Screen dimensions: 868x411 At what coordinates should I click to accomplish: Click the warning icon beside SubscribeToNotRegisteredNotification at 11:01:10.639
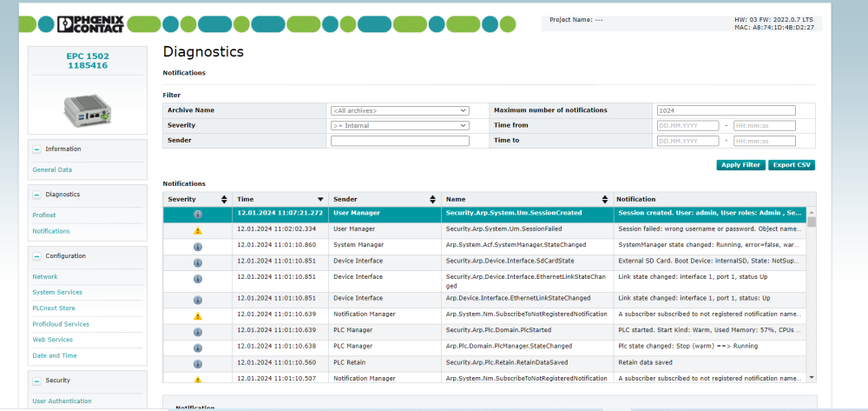point(198,315)
